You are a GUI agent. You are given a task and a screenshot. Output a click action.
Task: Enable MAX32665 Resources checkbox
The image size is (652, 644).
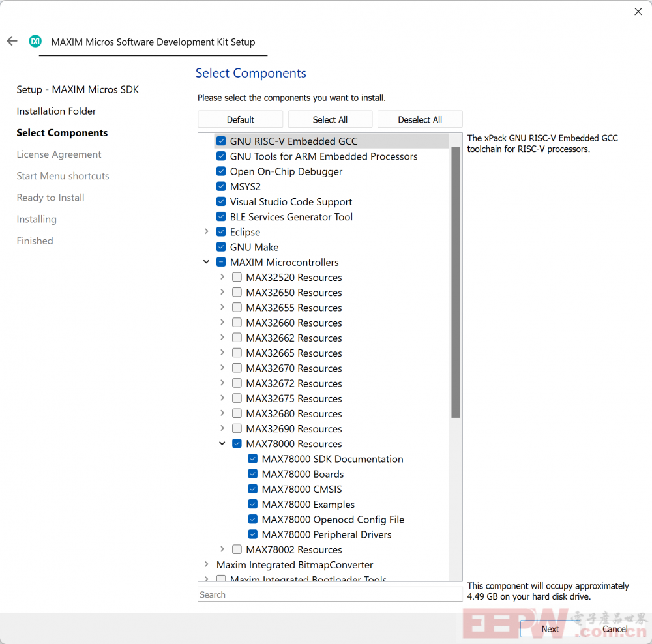[237, 353]
